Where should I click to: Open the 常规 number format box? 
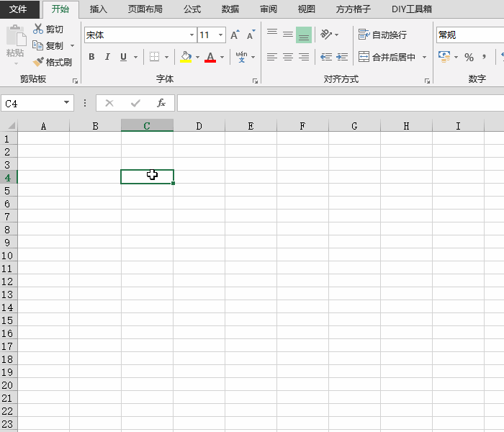pos(470,35)
